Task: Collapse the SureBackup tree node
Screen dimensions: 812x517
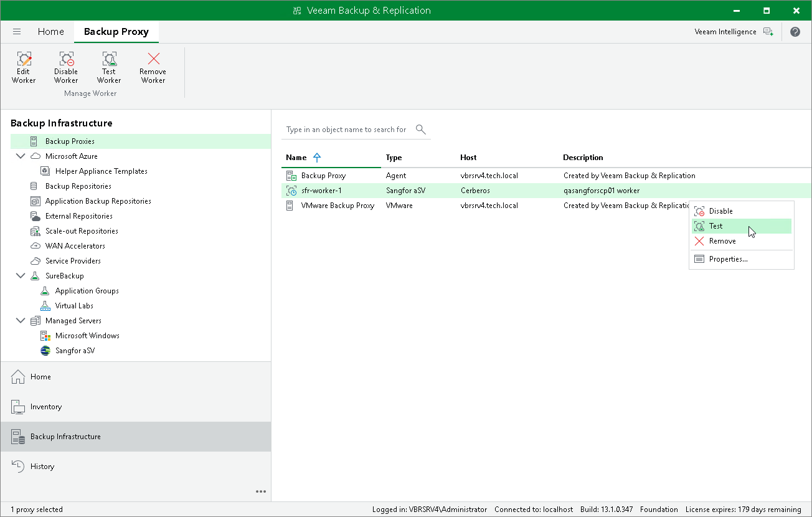Action: click(x=21, y=276)
